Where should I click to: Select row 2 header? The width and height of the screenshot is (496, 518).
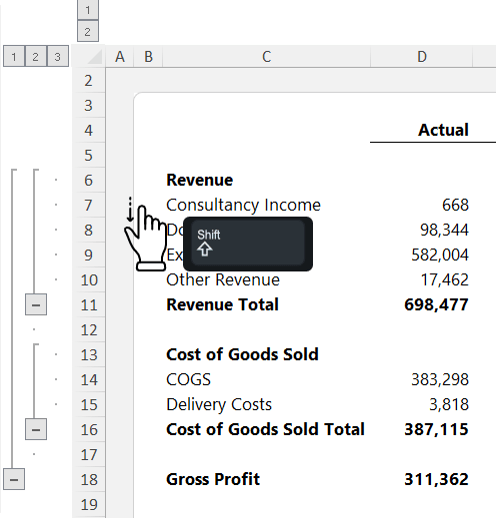89,81
